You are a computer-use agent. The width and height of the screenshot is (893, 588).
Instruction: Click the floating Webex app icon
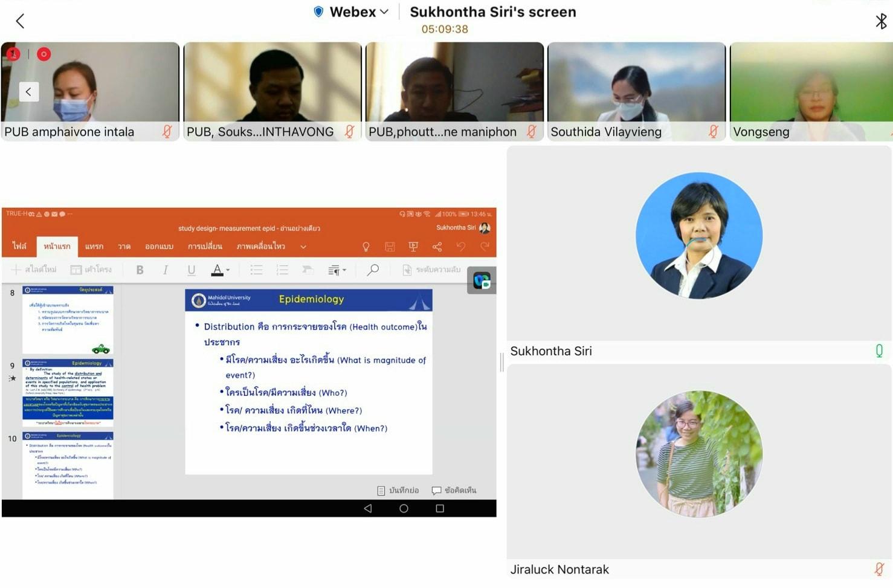482,280
